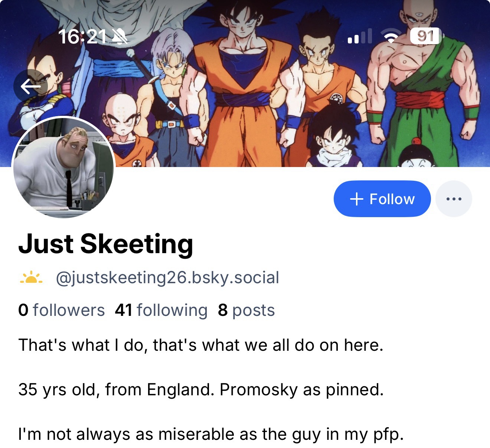The image size is (490, 448).
Task: Tap the first bio line 'That's what I do'
Action: point(200,345)
